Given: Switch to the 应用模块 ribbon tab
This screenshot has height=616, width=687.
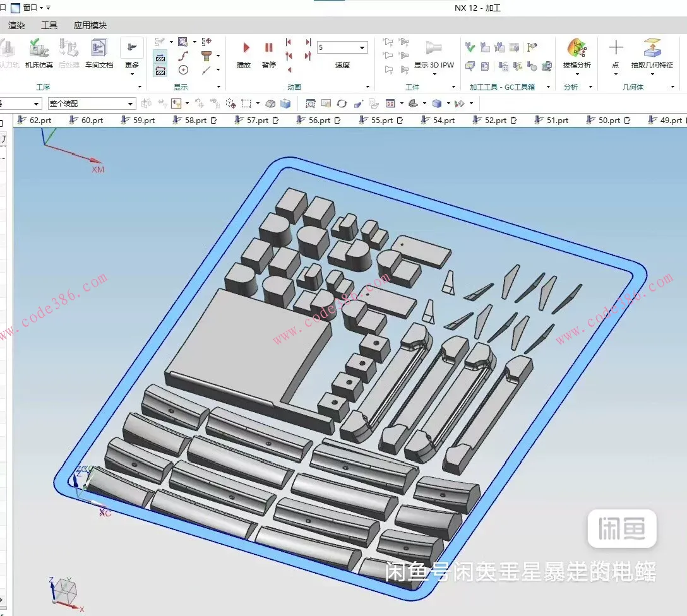Looking at the screenshot, I should click(x=90, y=25).
